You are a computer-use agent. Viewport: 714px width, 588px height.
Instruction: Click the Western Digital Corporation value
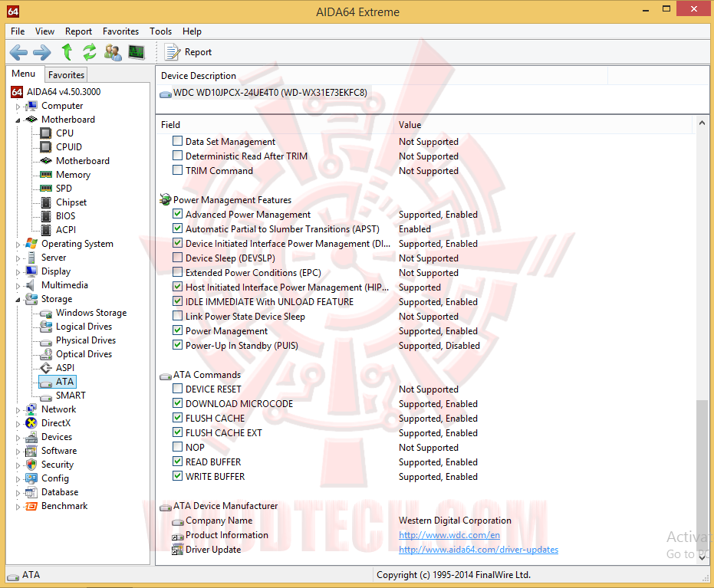[x=455, y=521]
